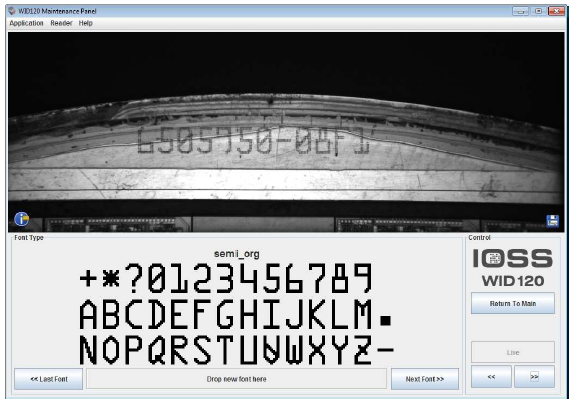
Task: Click the IOSS WID 120 logo
Action: click(x=513, y=268)
